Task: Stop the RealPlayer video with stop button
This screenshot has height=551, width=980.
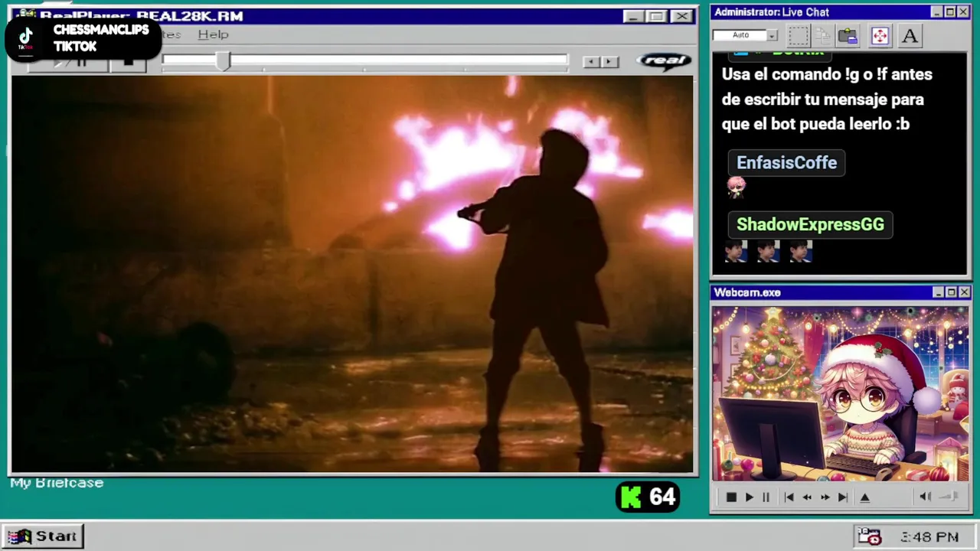Action: pyautogui.click(x=129, y=63)
